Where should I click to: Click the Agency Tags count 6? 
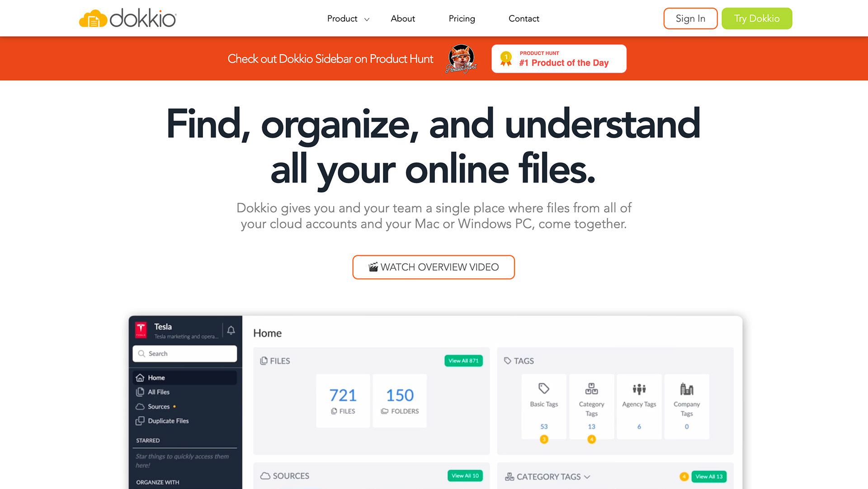pos(639,426)
